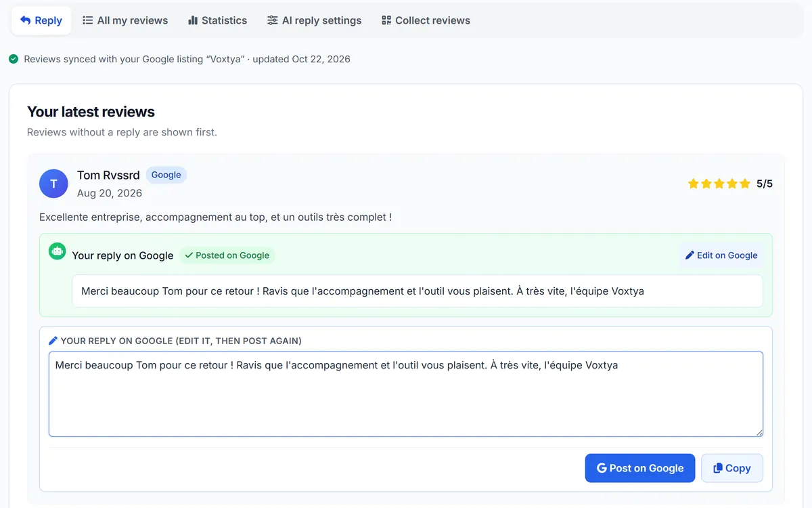Click the posted reply text box

pos(418,291)
